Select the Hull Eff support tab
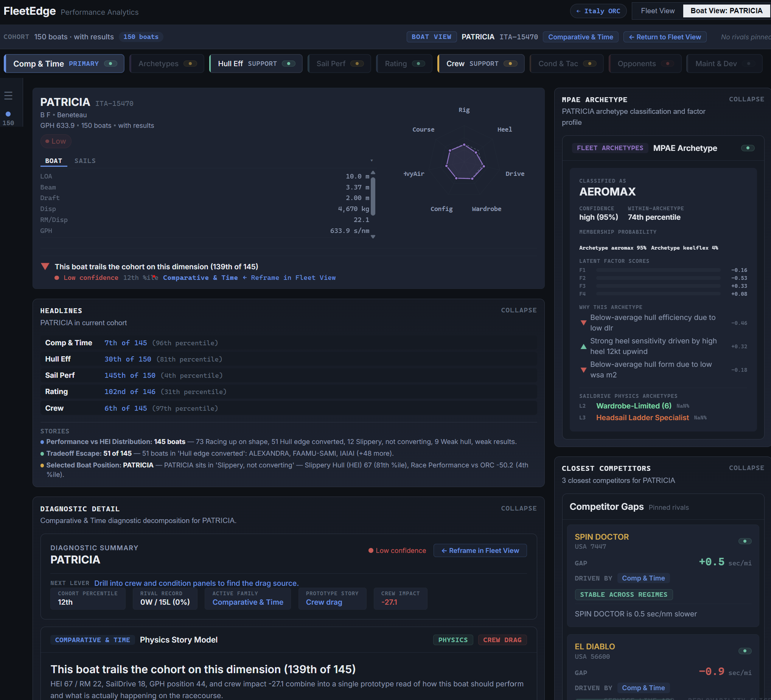 coord(256,64)
